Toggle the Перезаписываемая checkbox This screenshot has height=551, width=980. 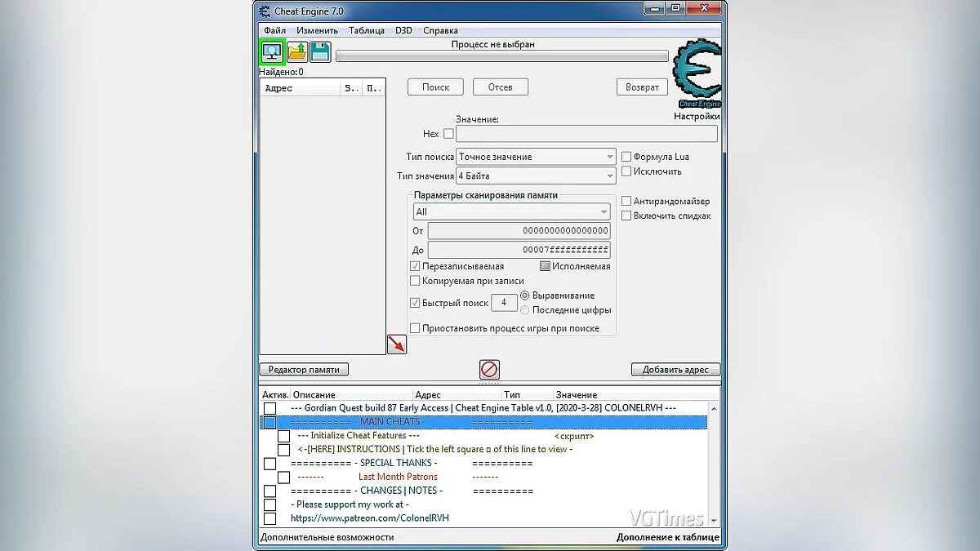(x=415, y=266)
